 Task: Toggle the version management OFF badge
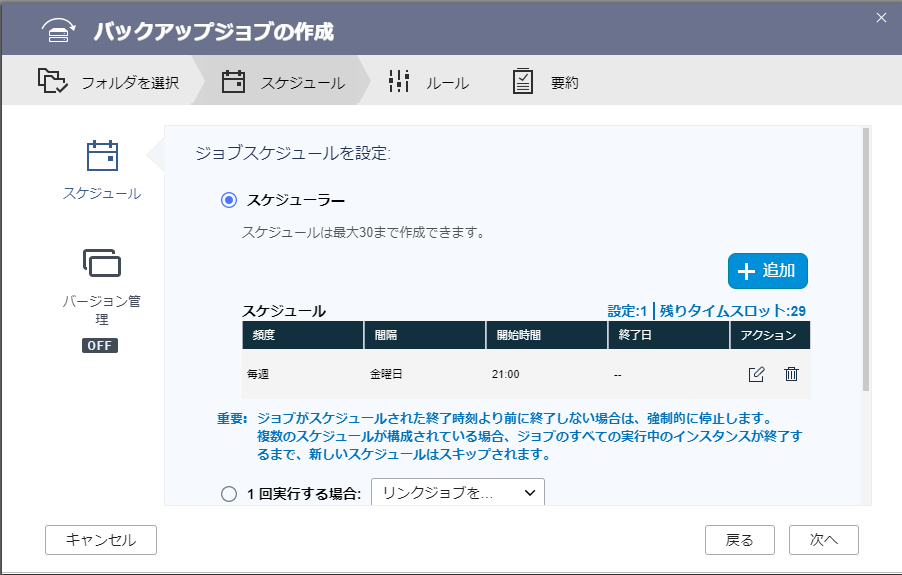pos(100,346)
